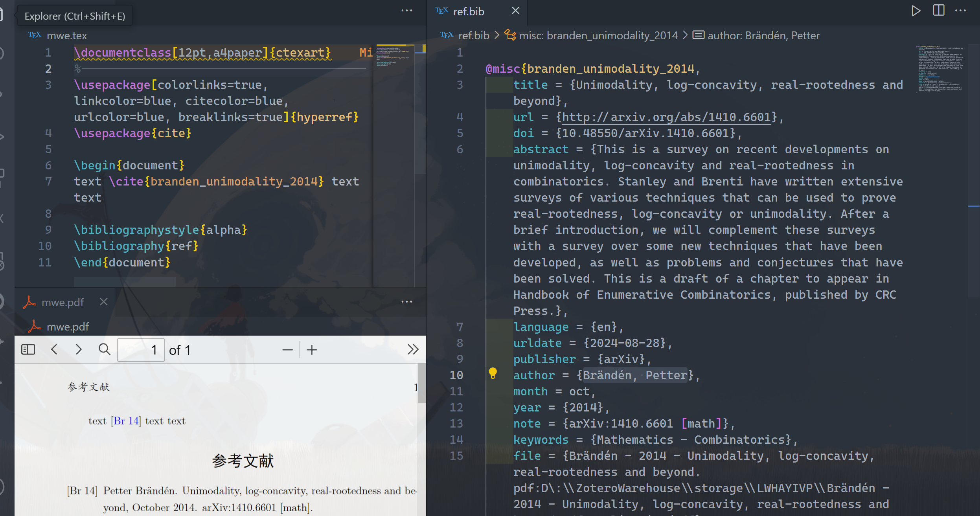The image size is (980, 516).
Task: Click mwe.pdf breadcrumb below the tab
Action: tap(68, 327)
